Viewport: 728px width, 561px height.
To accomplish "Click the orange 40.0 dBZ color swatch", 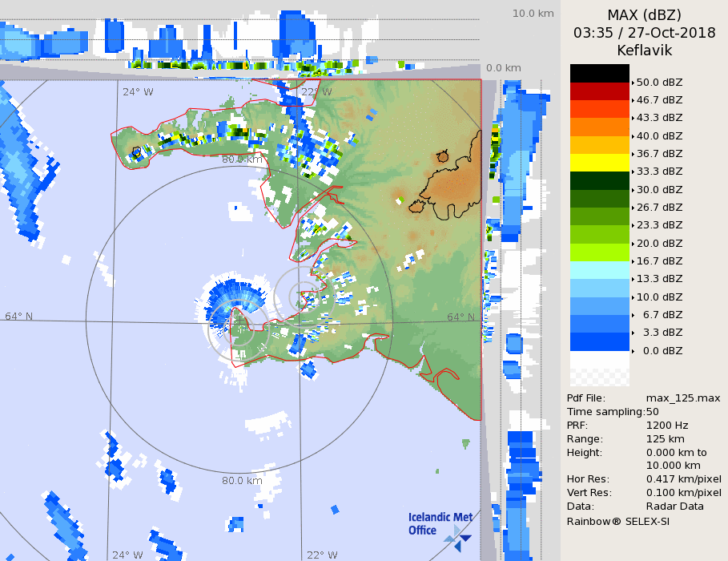I will coord(599,127).
